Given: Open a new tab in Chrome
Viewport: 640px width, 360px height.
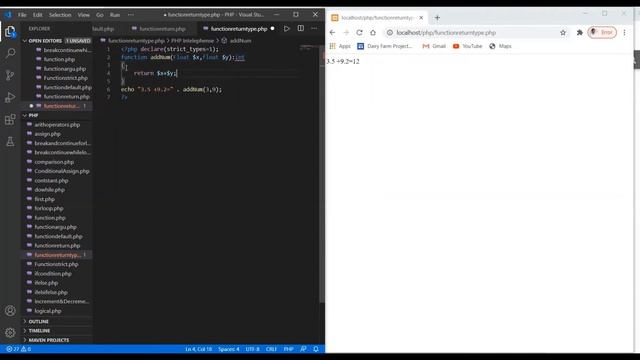Looking at the screenshot, I should 437,18.
